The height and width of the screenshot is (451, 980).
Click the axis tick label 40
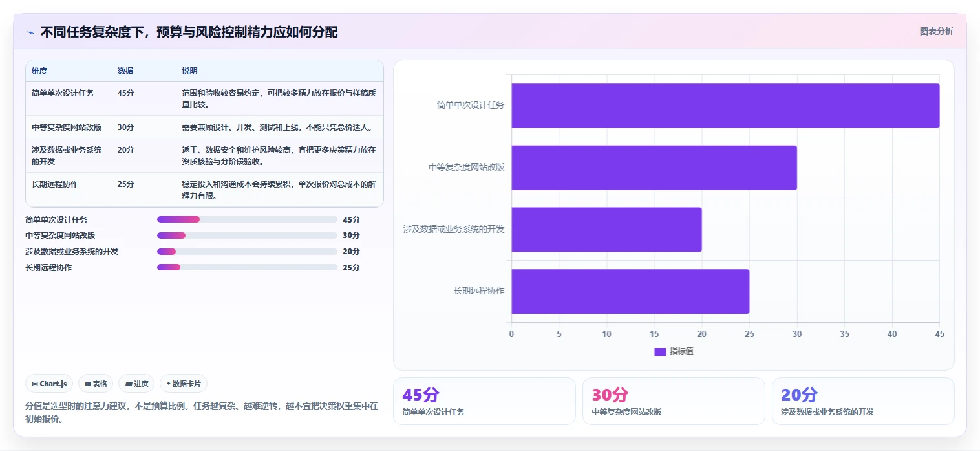[892, 335]
